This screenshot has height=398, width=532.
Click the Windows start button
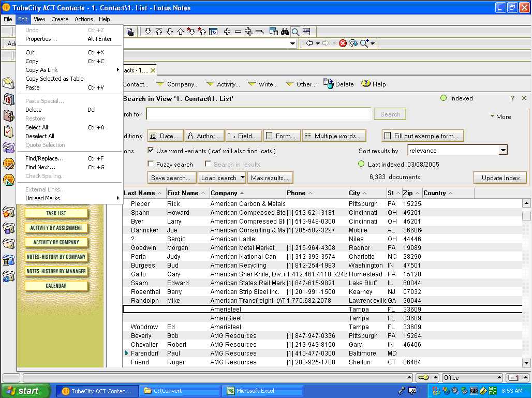point(26,391)
